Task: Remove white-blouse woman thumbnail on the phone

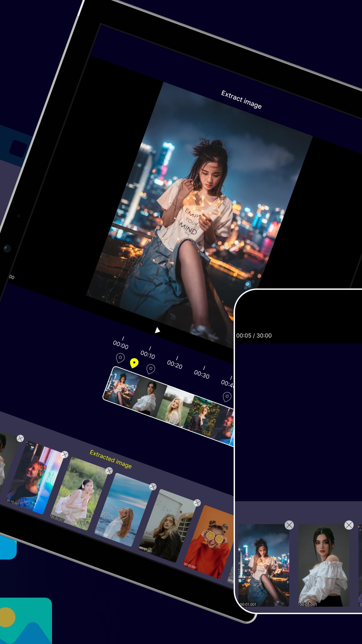Action: pyautogui.click(x=349, y=525)
